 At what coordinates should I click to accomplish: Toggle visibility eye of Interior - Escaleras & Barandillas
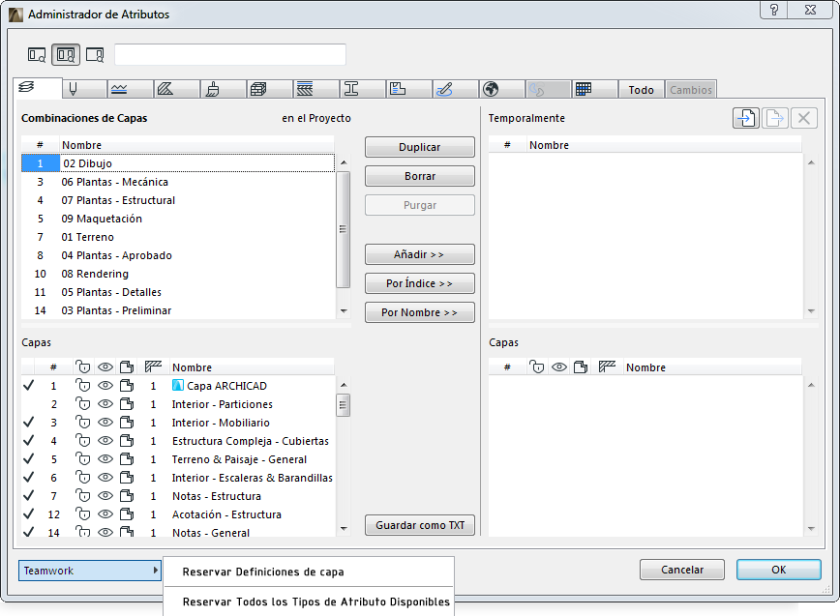tap(105, 478)
